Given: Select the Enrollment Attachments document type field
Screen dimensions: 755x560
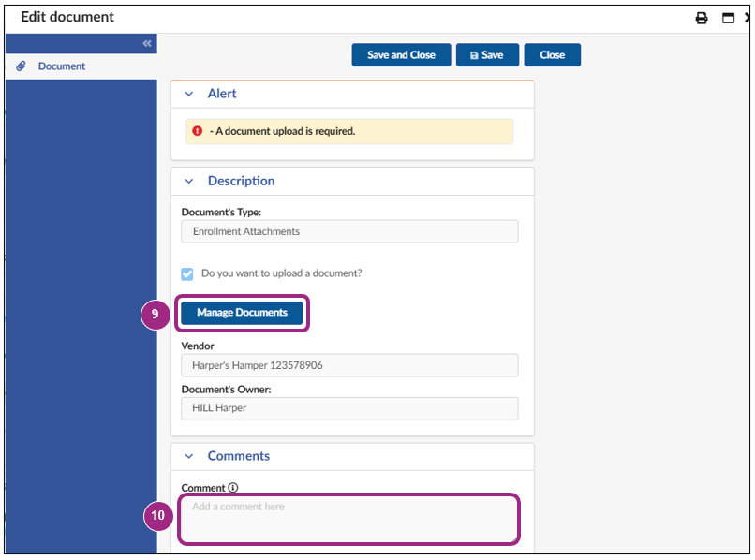Looking at the screenshot, I should coord(348,230).
